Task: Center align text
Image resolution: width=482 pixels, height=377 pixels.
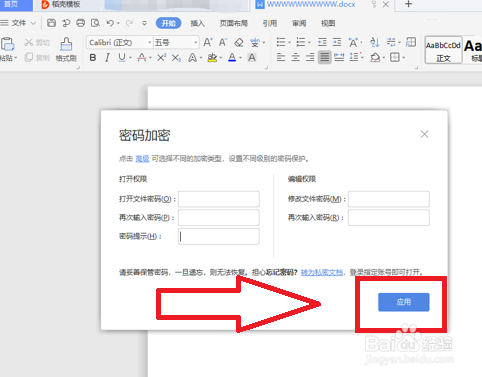Action: point(295,58)
